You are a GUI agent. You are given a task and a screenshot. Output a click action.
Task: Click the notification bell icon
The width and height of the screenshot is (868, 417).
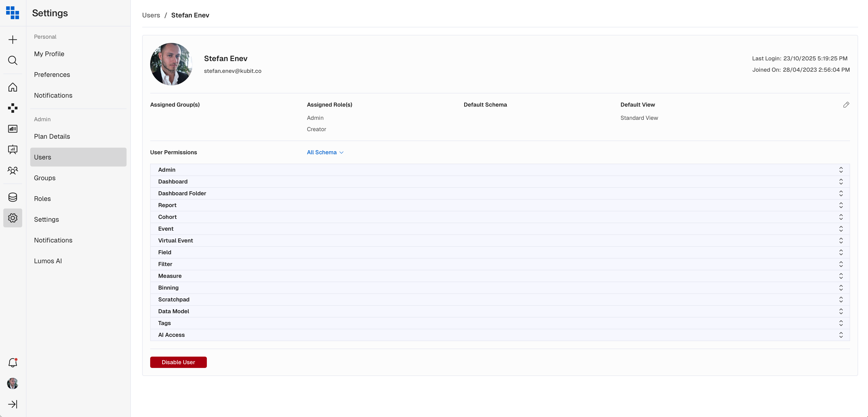(13, 363)
